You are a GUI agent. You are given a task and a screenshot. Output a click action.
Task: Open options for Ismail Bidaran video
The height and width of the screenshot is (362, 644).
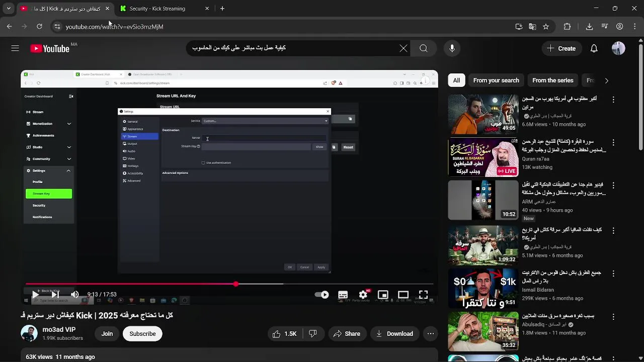[x=613, y=274]
